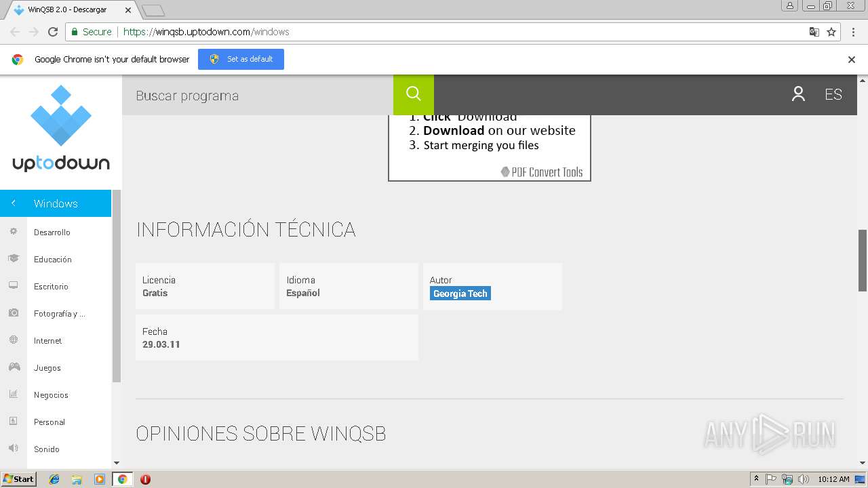
Task: Show hidden tray icons arrow
Action: click(x=756, y=479)
